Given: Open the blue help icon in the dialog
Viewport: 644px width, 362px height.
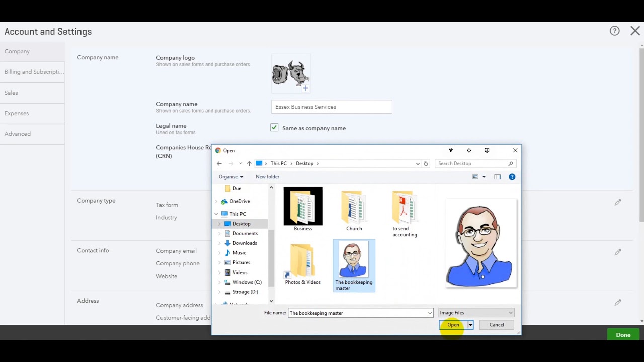Looking at the screenshot, I should (x=512, y=177).
